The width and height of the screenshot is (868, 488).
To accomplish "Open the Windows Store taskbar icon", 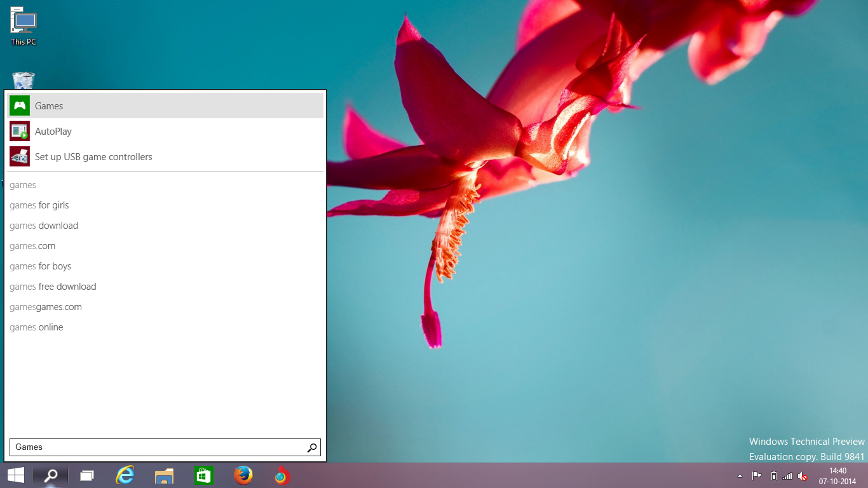I will pyautogui.click(x=203, y=475).
